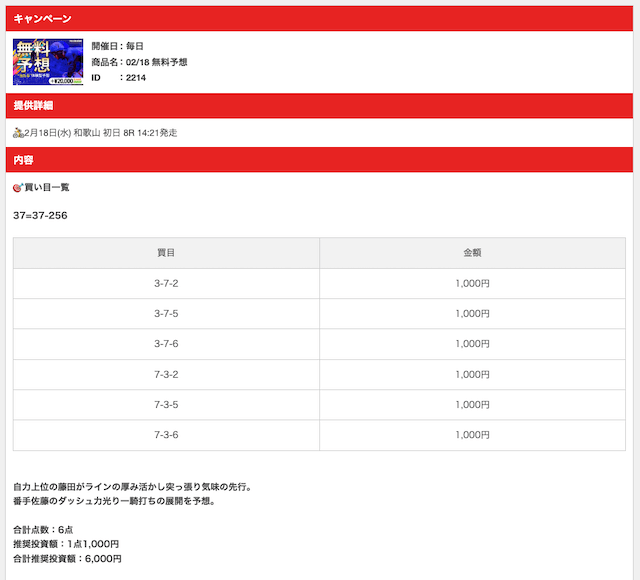Image resolution: width=640 pixels, height=580 pixels.
Task: Select the 7-3-6 bet row cell
Action: click(166, 435)
